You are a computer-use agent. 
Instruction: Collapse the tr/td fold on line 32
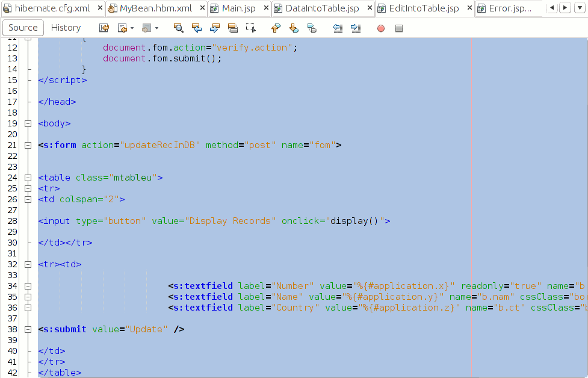coord(28,264)
